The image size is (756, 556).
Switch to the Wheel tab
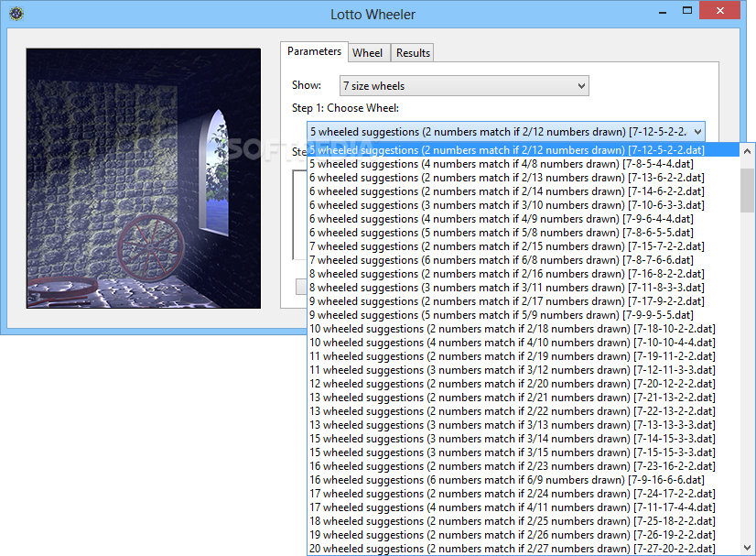click(x=367, y=53)
